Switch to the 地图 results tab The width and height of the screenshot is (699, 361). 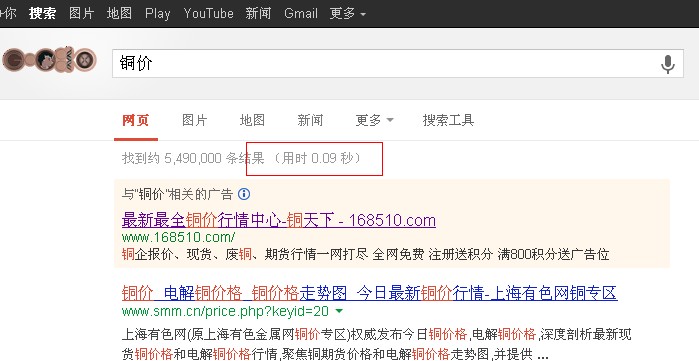coord(252,120)
